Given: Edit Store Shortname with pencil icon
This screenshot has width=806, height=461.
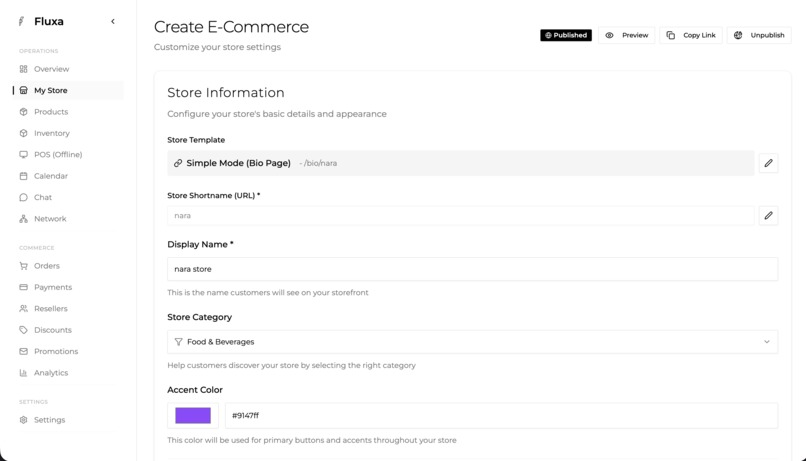Looking at the screenshot, I should tap(768, 215).
